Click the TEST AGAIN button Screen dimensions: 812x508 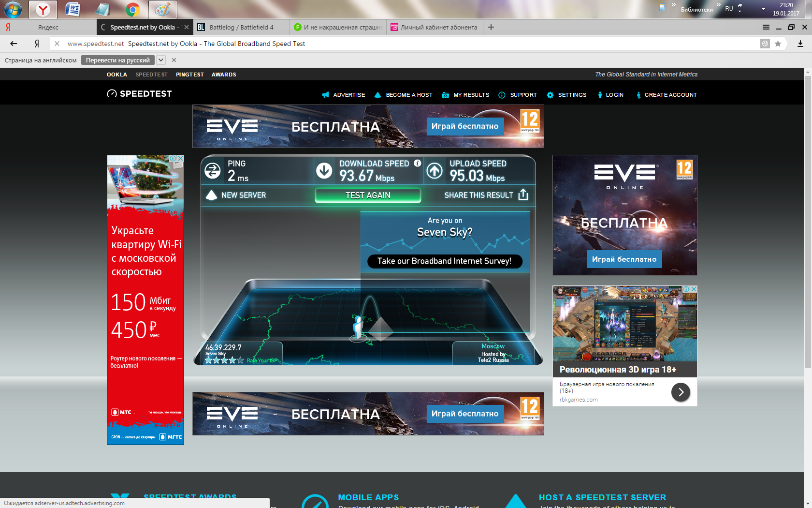tap(368, 195)
